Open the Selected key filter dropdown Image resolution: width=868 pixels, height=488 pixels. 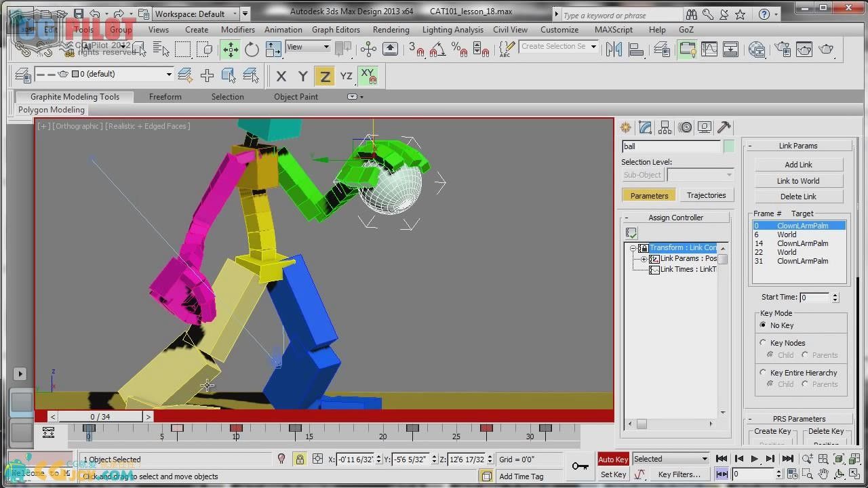pyautogui.click(x=671, y=459)
